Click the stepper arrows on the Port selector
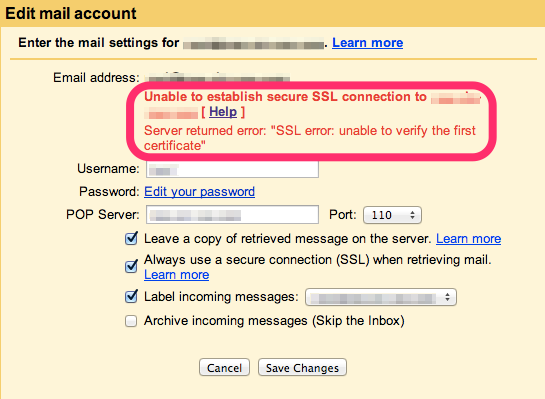Screen dimensions: 545x399 pyautogui.click(x=412, y=215)
